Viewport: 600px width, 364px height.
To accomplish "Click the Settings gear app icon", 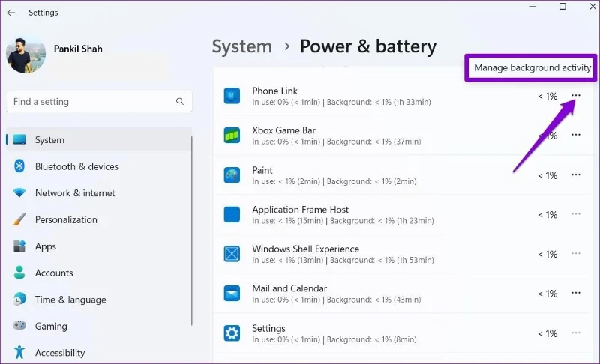I will click(x=232, y=333).
